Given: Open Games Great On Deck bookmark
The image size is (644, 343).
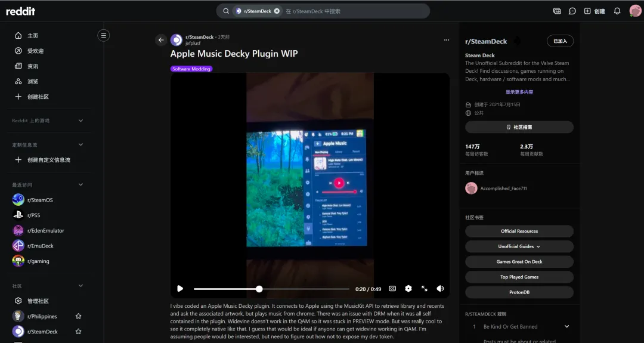Looking at the screenshot, I should (519, 262).
